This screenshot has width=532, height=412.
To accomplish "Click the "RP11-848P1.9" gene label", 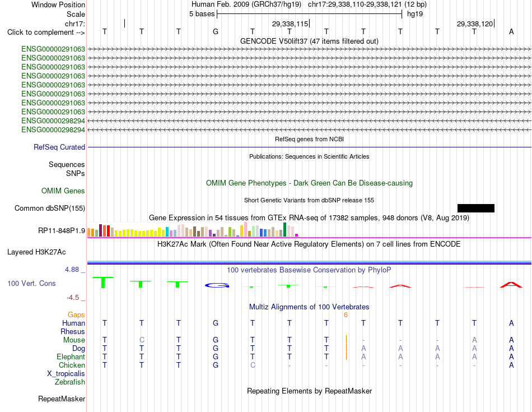I will tap(62, 230).
